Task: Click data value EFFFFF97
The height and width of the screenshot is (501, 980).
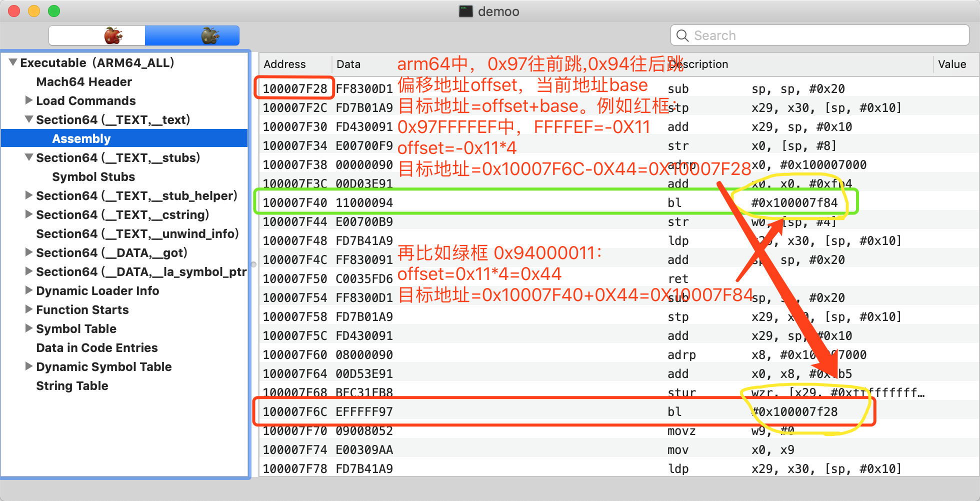Action: pyautogui.click(x=364, y=411)
